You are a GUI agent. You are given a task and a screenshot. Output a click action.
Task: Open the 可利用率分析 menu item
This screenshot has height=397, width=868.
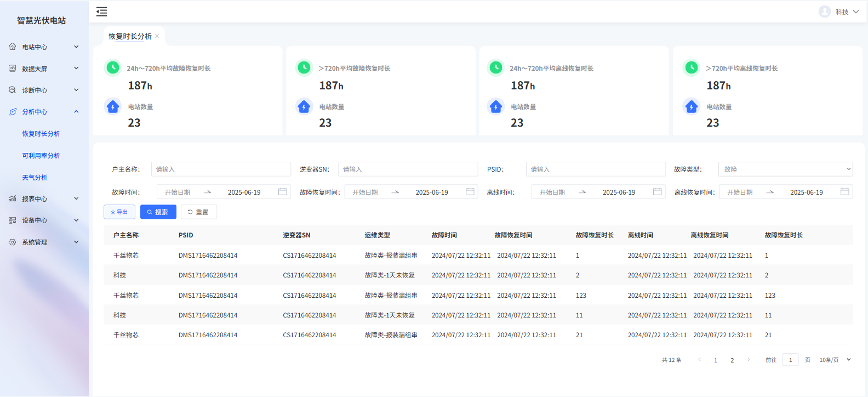(41, 156)
